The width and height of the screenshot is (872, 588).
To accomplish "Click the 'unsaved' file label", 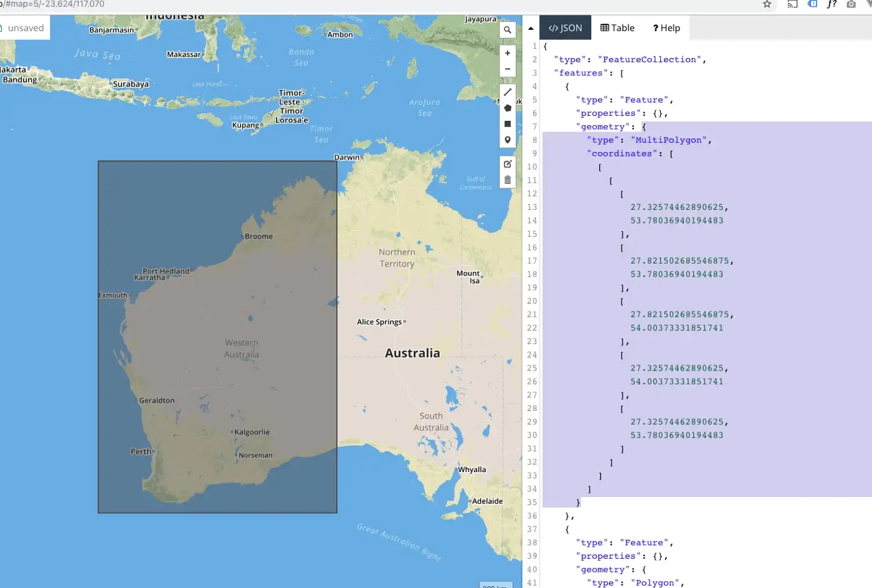I will [26, 28].
